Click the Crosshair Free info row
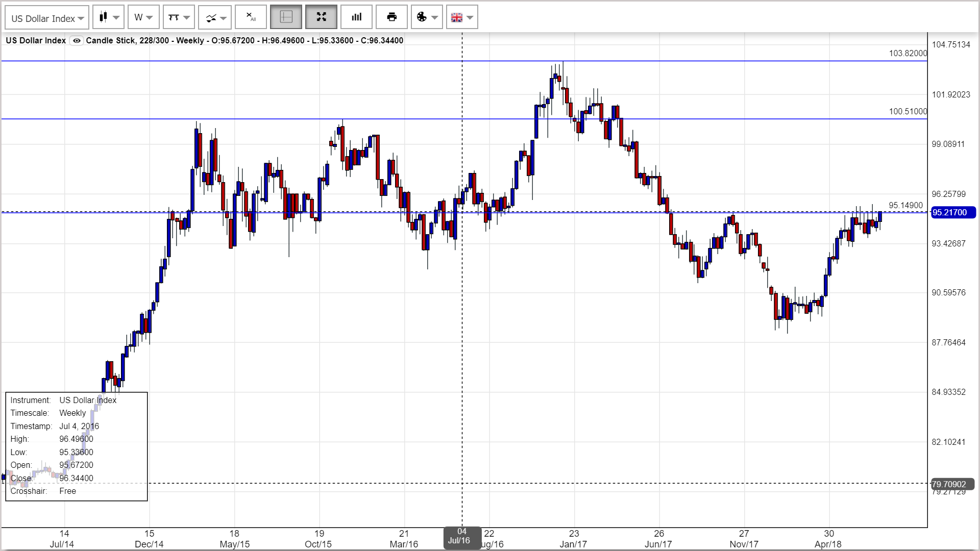Screen dimensions: 980x551 43,491
